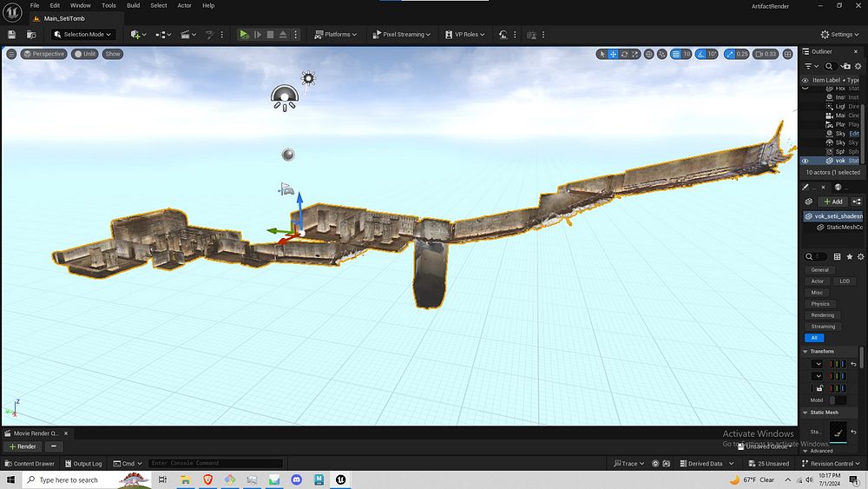868x489 pixels.
Task: Open the viewport layout options icon
Action: click(788, 54)
